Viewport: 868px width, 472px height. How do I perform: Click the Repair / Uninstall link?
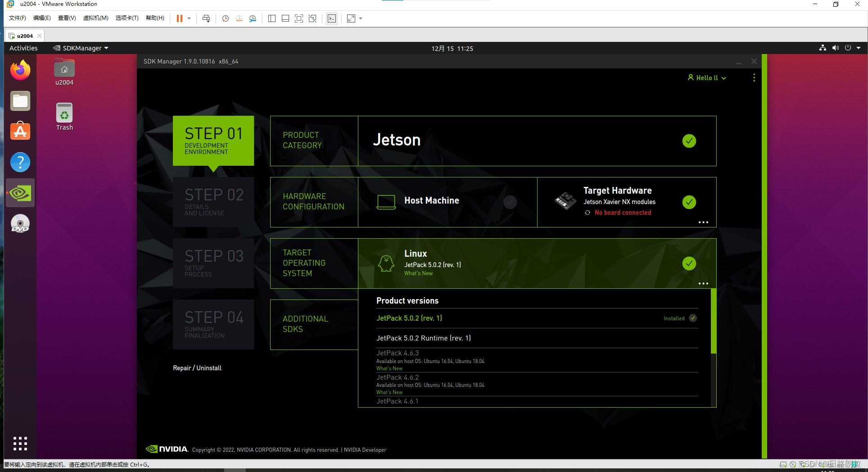[x=197, y=368]
